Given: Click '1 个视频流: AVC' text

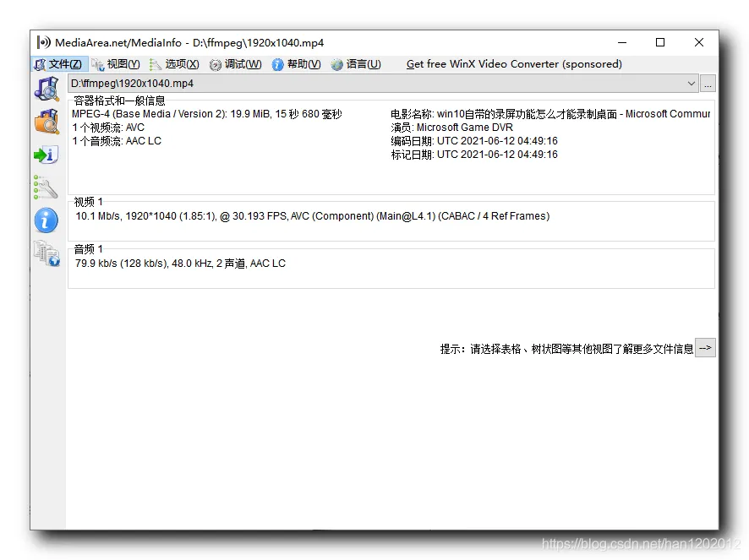Looking at the screenshot, I should [x=108, y=128].
